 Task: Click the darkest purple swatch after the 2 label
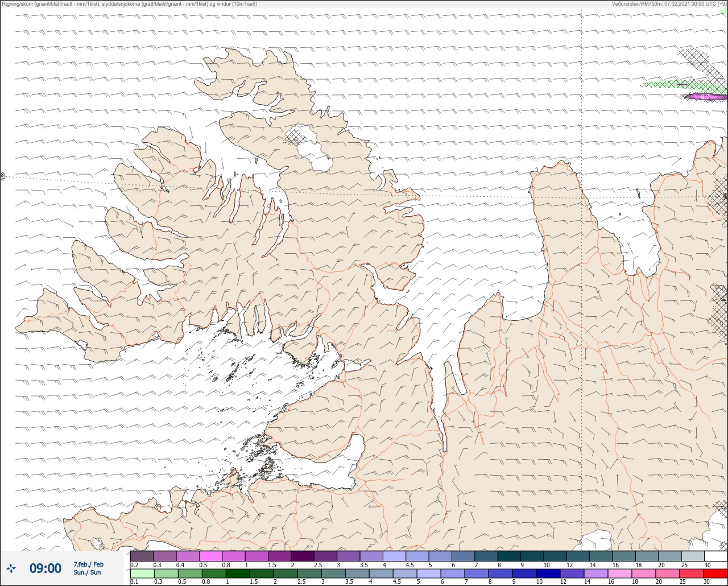tap(303, 556)
